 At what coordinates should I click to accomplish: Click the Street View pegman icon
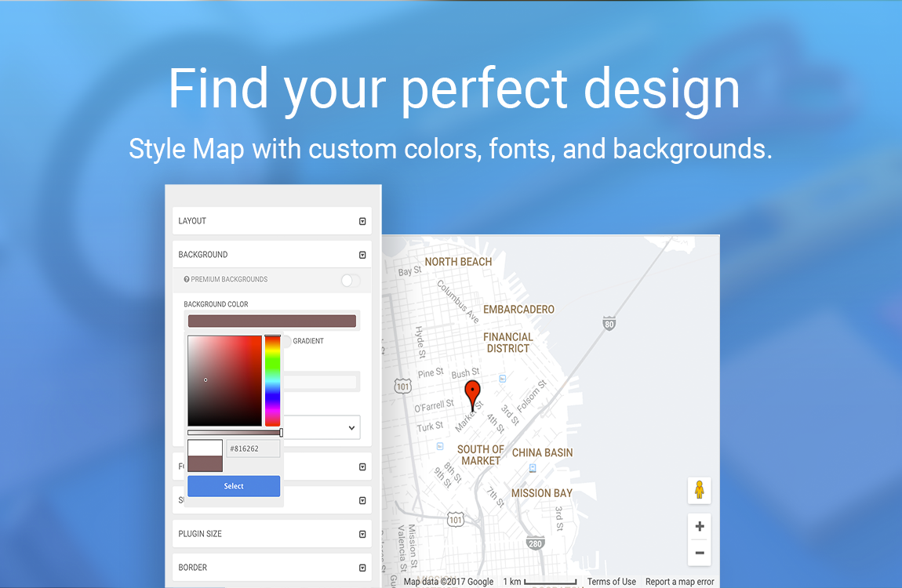700,490
